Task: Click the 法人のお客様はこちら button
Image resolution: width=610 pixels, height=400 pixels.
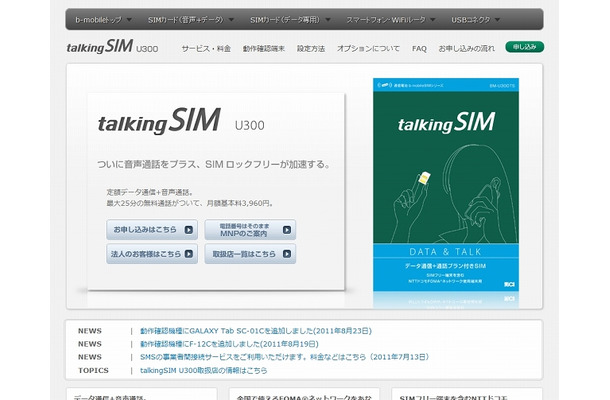Action: [x=152, y=254]
